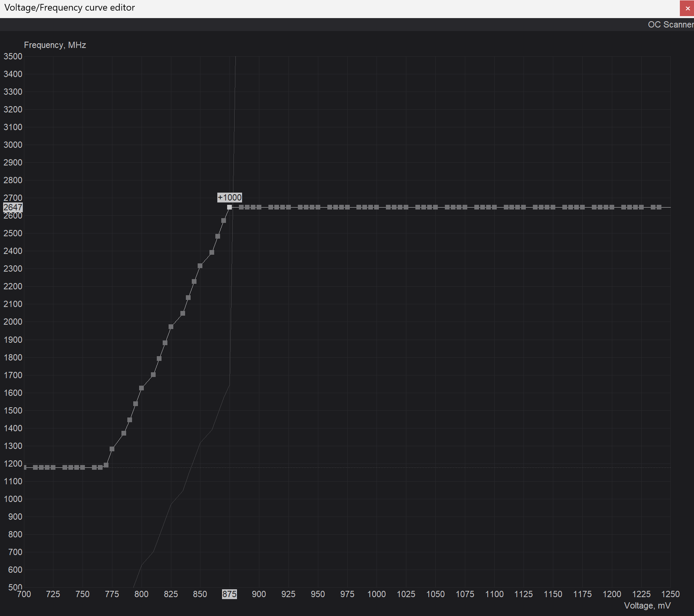Select the flat-line curve point at 750 mV

pyautogui.click(x=83, y=467)
